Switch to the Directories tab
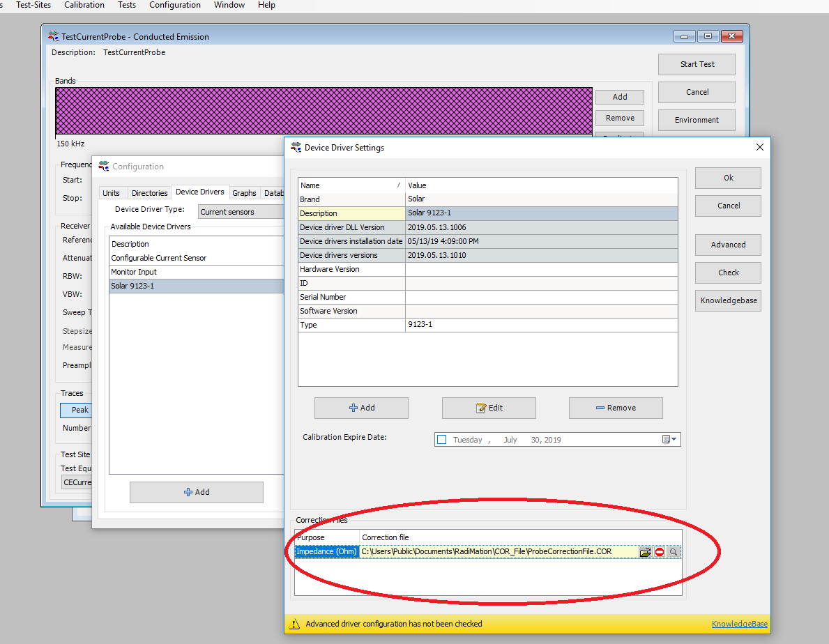The height and width of the screenshot is (644, 829). pyautogui.click(x=149, y=193)
